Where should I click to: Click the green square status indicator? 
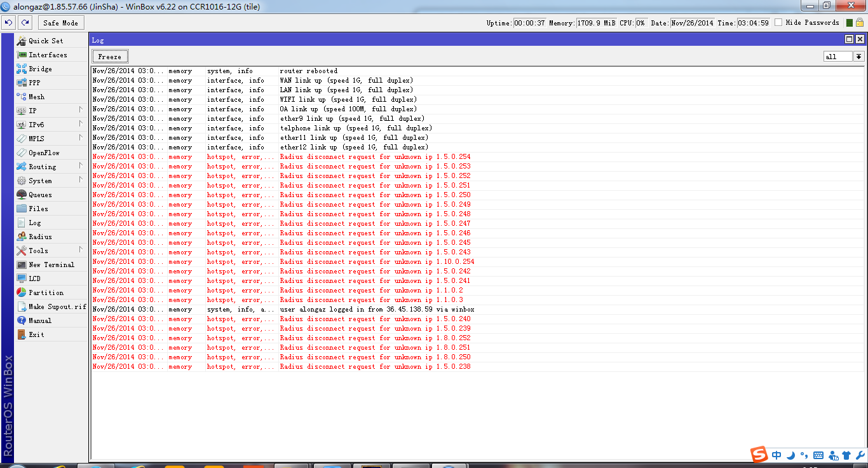click(850, 23)
